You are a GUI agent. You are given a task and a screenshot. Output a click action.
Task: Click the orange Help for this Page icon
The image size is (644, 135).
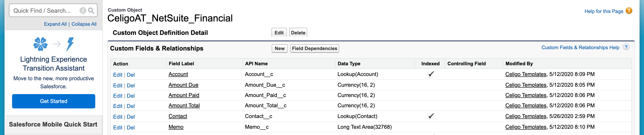pyautogui.click(x=629, y=11)
